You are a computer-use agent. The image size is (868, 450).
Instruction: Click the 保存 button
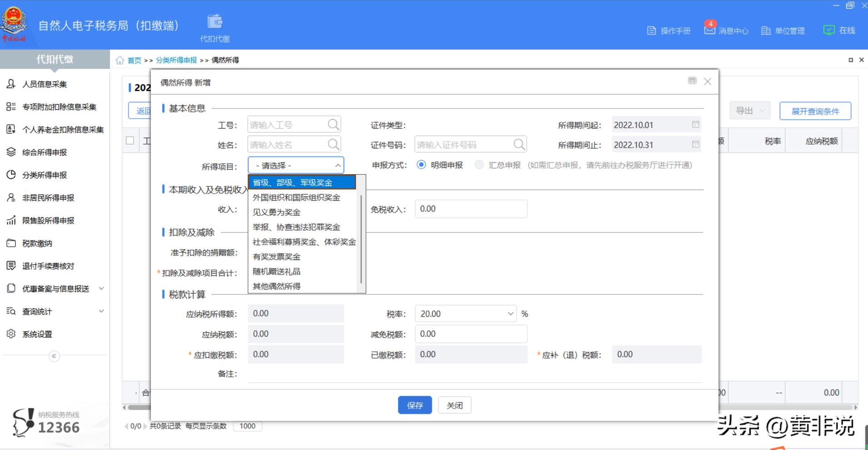tap(414, 405)
